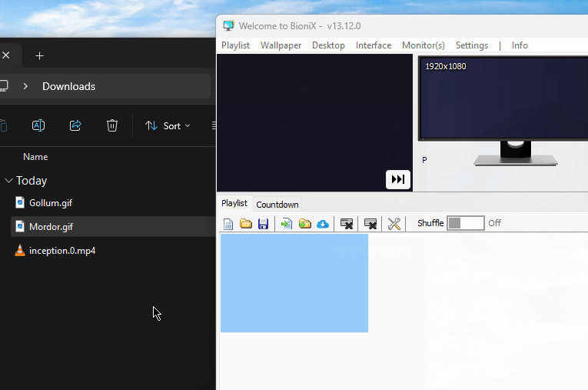Screen dimensions: 588x390
Task: Click the 1920x1080 monitor preview
Action: (504, 98)
